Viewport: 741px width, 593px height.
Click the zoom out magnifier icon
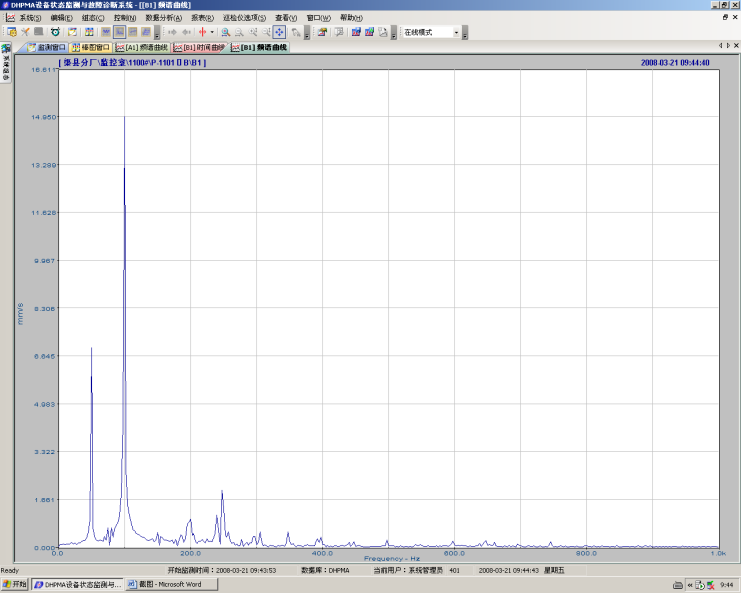[x=240, y=32]
